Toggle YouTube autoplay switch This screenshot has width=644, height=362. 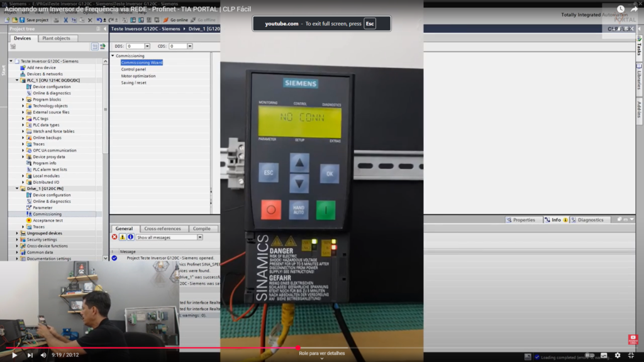click(x=589, y=356)
